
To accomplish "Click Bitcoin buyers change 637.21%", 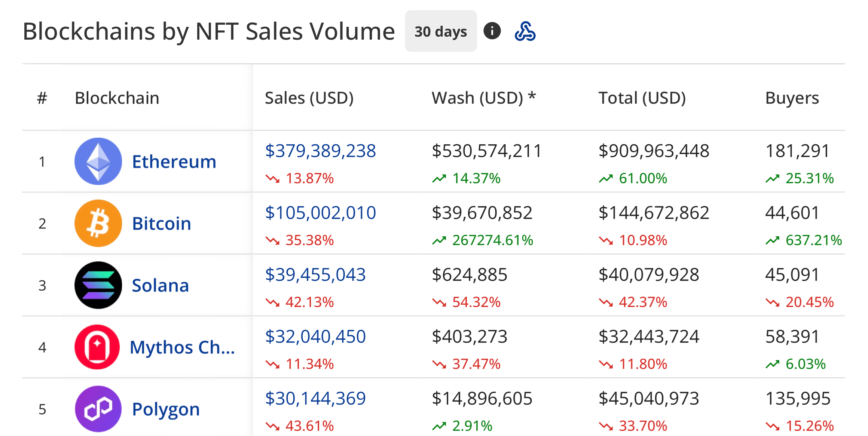I will 804,240.
